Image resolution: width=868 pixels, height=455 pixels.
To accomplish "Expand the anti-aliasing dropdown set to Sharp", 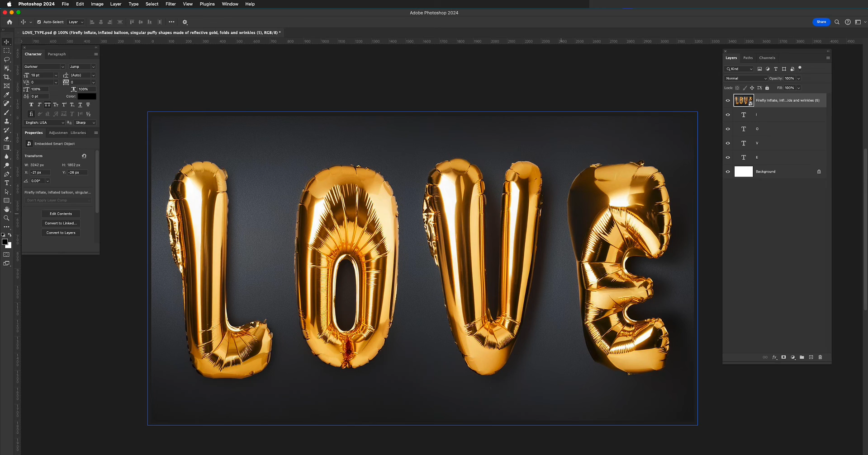I will [x=85, y=123].
